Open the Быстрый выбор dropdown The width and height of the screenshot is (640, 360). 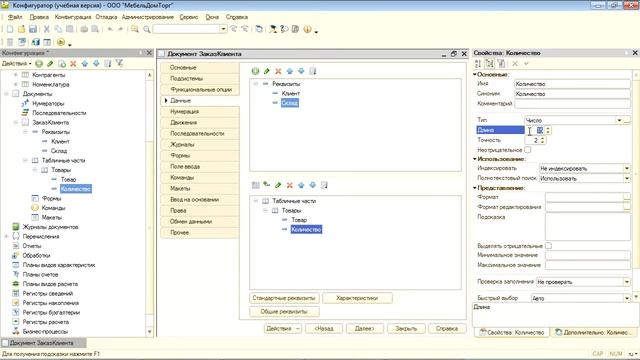tap(627, 298)
